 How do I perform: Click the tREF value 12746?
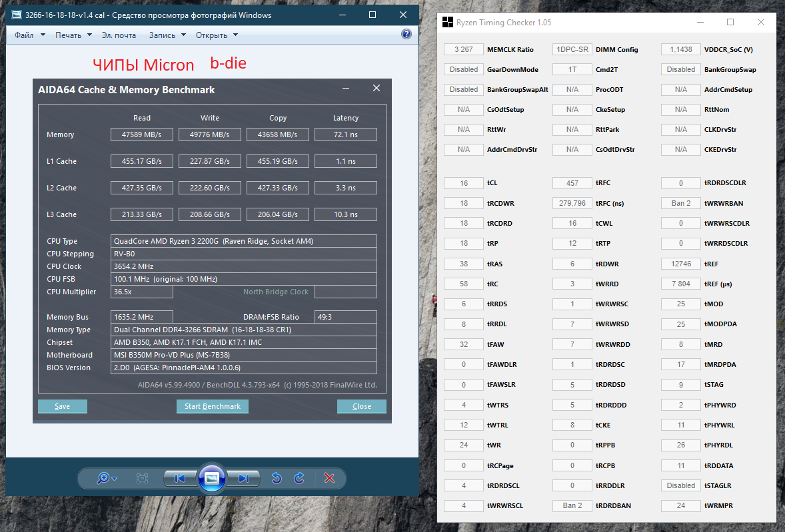click(x=681, y=264)
